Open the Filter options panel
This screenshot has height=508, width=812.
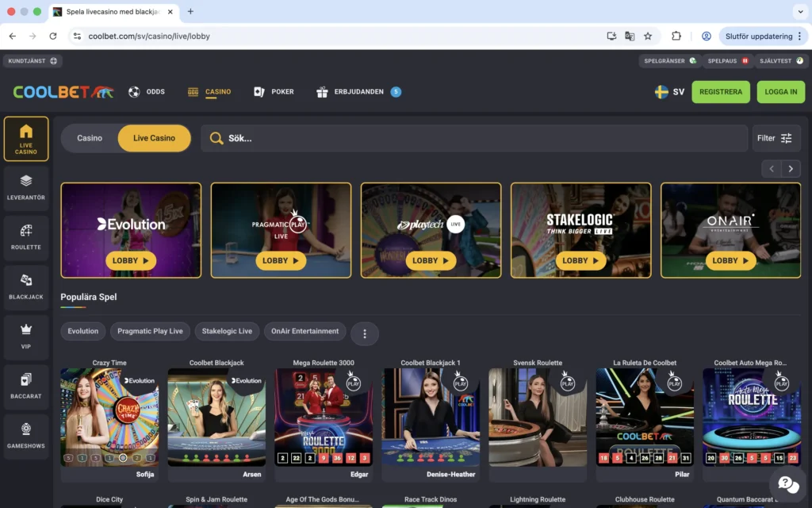click(776, 138)
